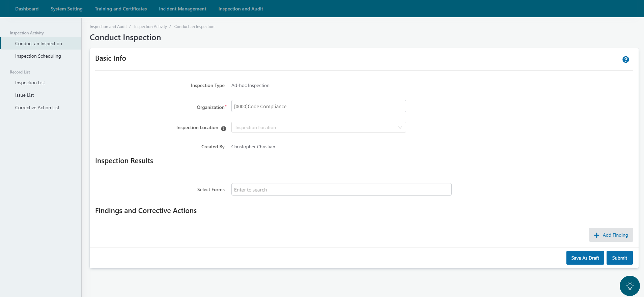Open the Dashboard menu
The height and width of the screenshot is (297, 644).
(x=27, y=9)
